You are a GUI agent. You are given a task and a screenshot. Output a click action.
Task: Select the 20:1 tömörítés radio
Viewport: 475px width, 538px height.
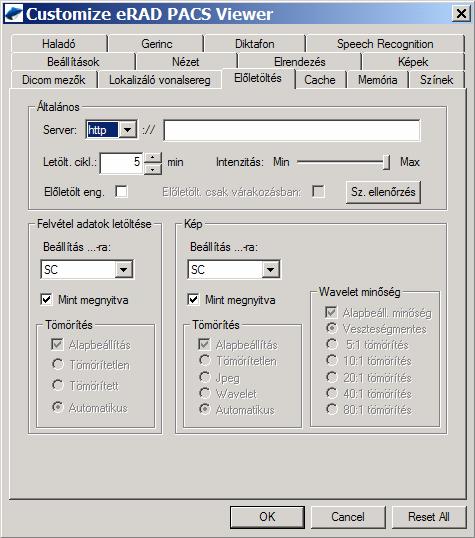[x=332, y=377]
